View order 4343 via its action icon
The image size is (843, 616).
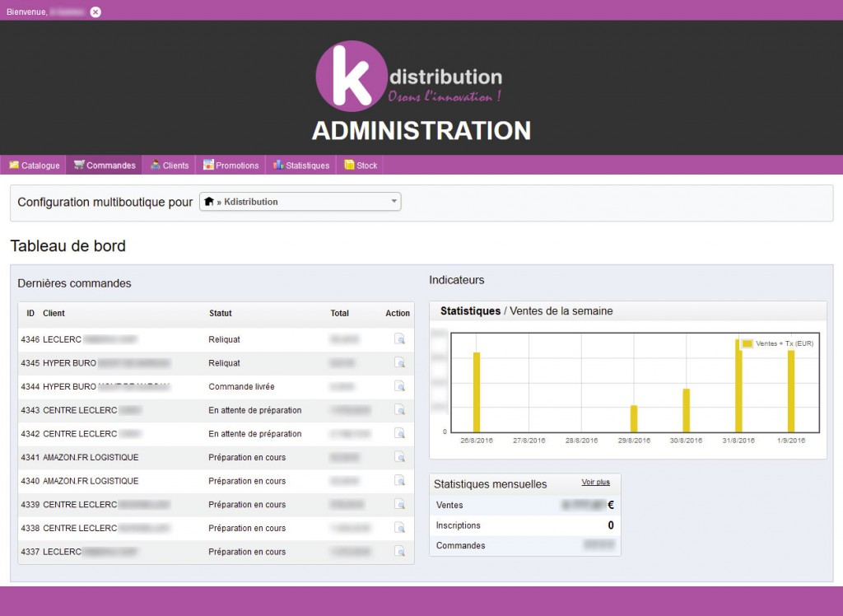399,410
